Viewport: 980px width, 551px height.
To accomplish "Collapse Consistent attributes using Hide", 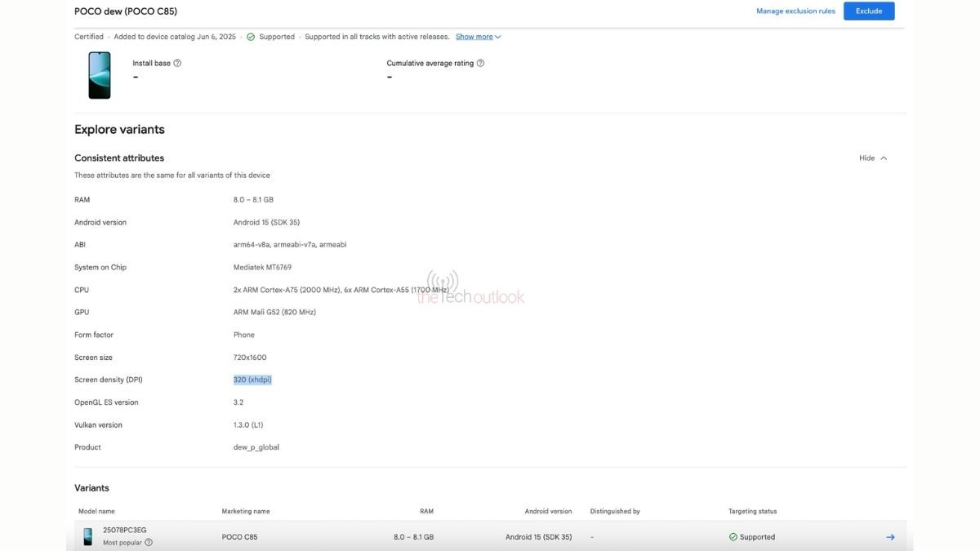I will pos(873,158).
